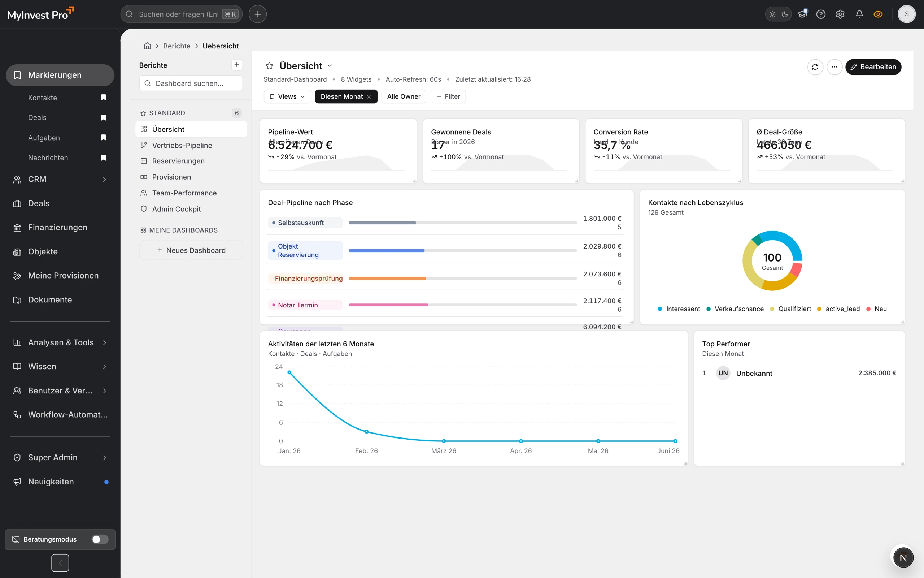Viewport: 924px width, 578px height.
Task: Select Übersicht in Standard list
Action: [x=191, y=129]
